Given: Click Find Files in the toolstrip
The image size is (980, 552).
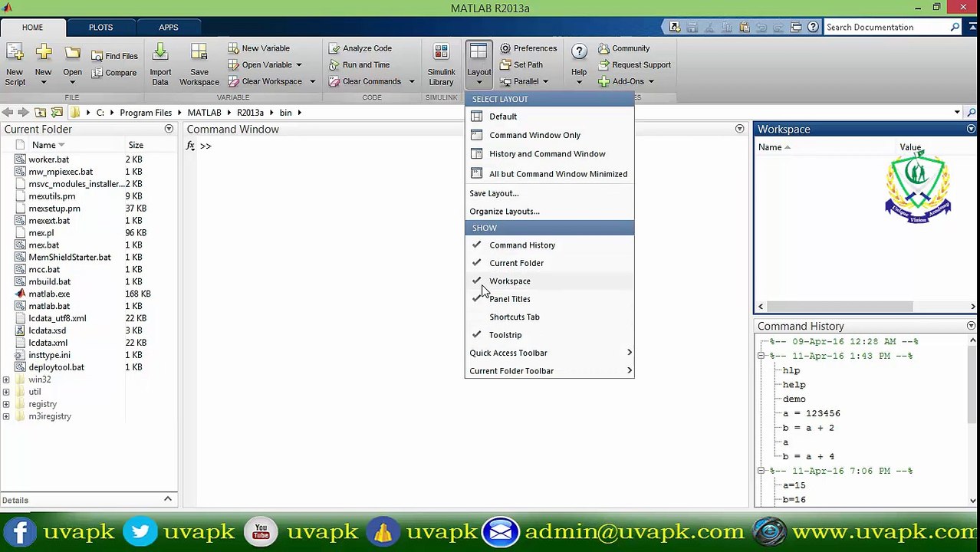Looking at the screenshot, I should pos(114,56).
